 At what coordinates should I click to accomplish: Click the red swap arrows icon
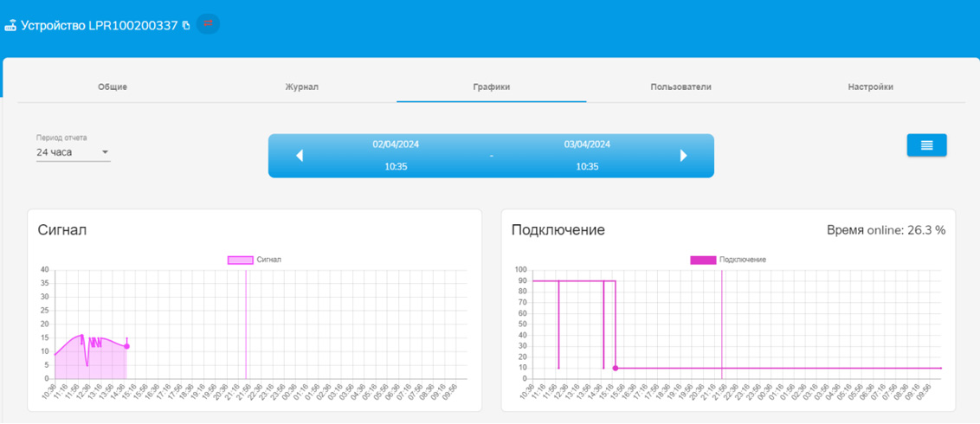[x=208, y=24]
